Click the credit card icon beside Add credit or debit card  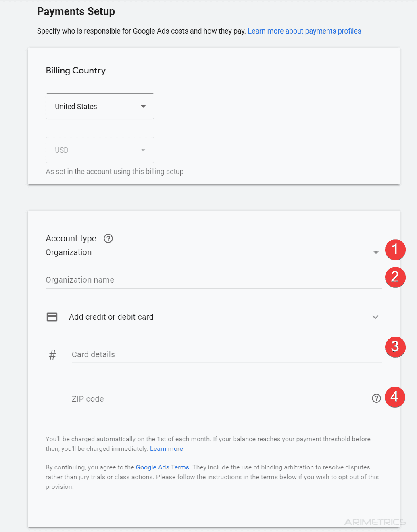coord(52,317)
